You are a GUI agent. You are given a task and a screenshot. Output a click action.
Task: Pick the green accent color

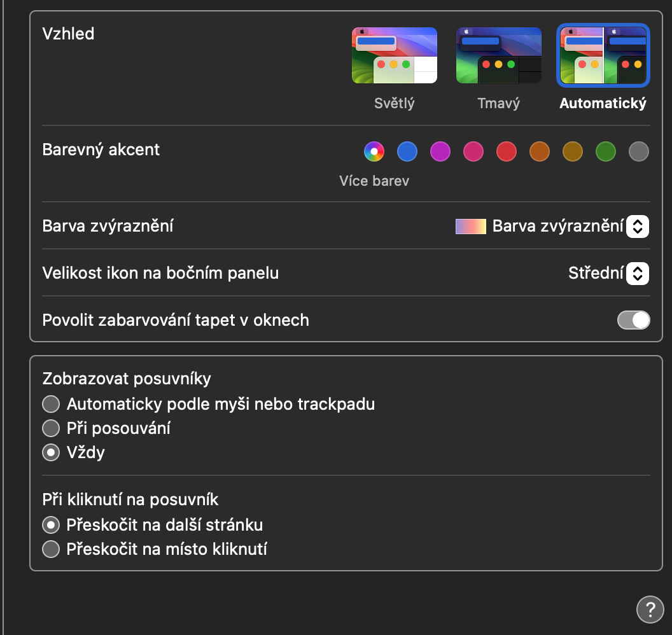click(606, 151)
